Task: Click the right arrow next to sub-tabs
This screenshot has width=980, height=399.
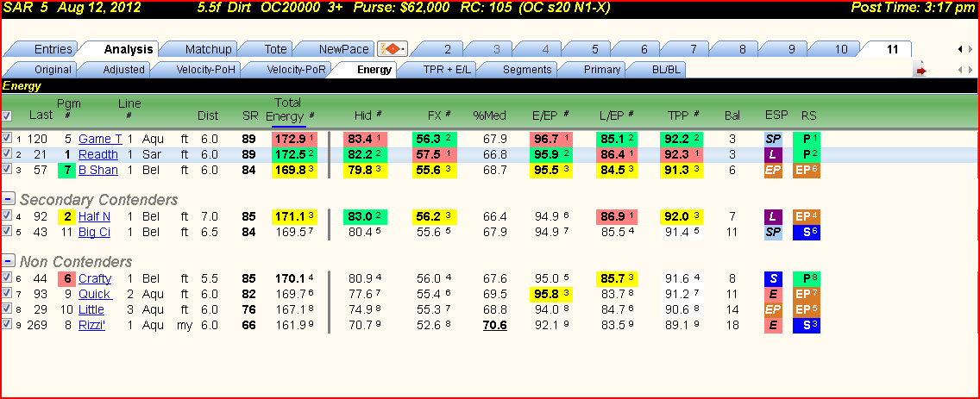Action: (x=970, y=70)
